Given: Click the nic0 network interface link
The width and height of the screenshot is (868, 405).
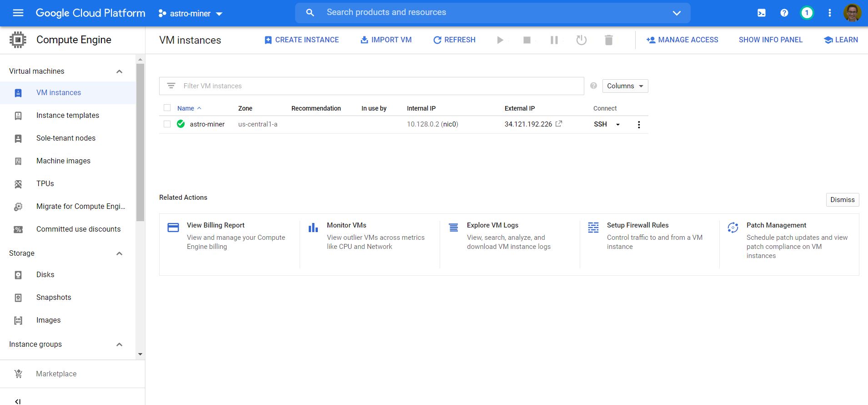Looking at the screenshot, I should pos(450,124).
